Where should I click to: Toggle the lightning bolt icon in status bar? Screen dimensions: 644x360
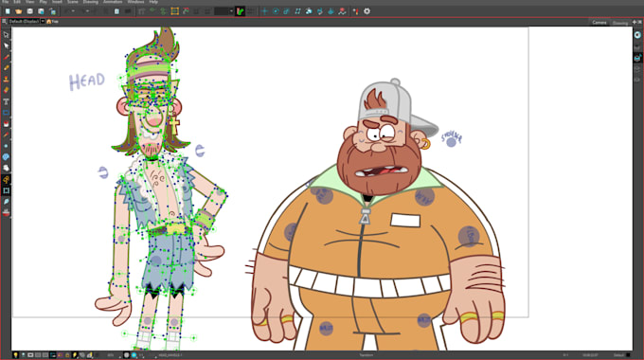coord(75,355)
